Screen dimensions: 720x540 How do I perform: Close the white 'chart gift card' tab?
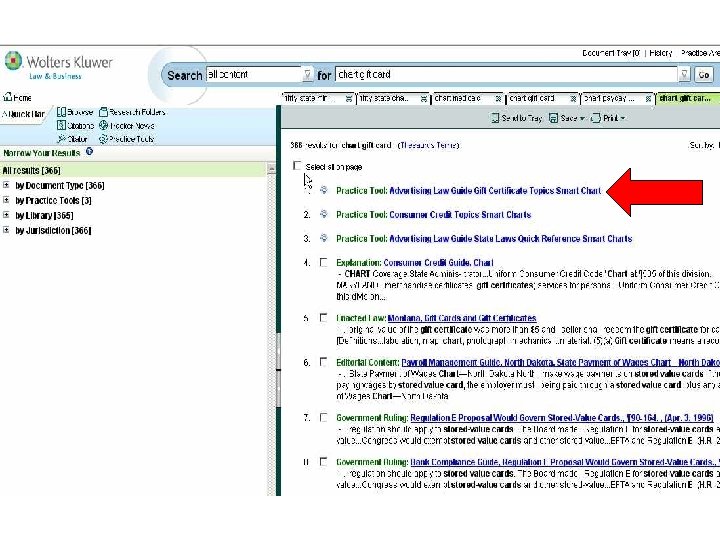573,99
